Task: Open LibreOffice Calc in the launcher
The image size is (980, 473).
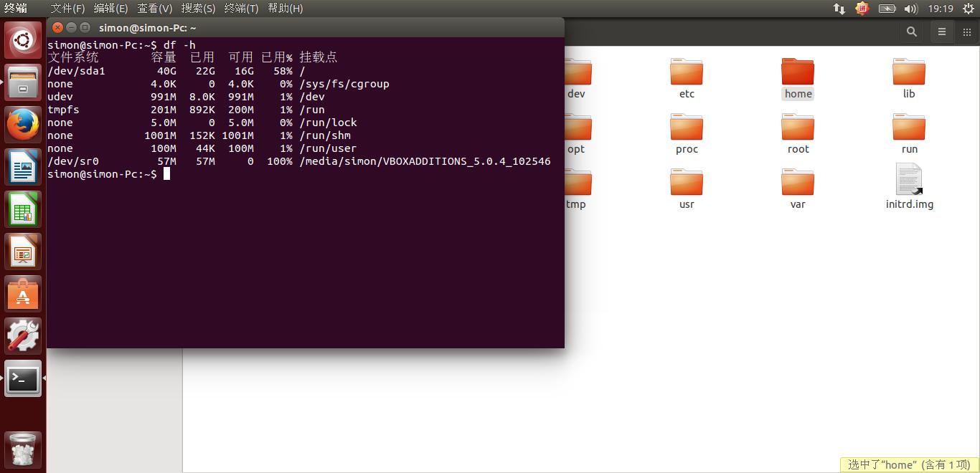Action: (23, 209)
